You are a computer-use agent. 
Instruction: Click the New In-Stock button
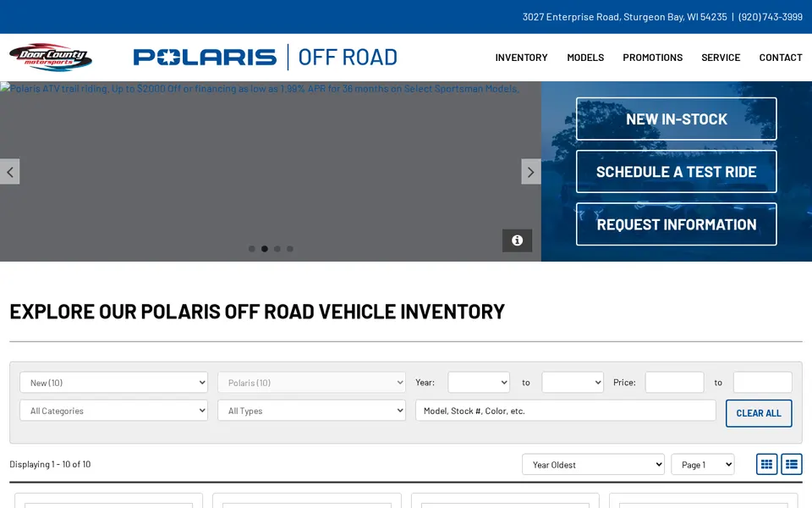[677, 119]
